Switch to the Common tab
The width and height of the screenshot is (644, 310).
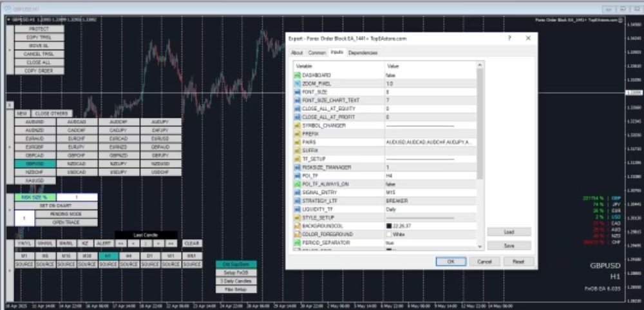pos(316,53)
